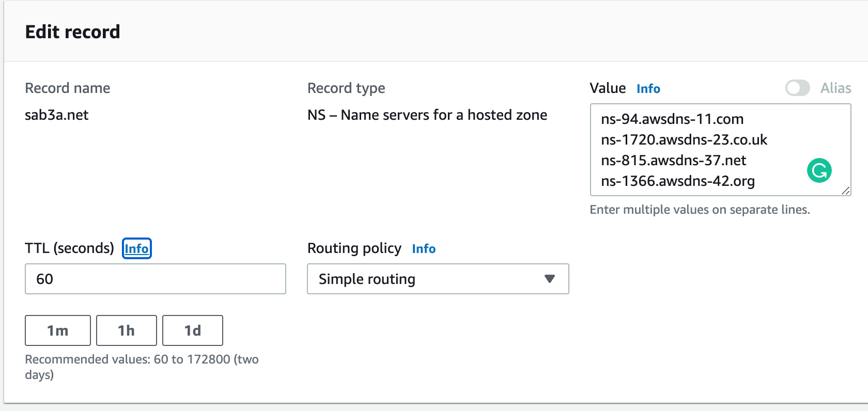The image size is (868, 411).
Task: Expand the Simple routing dropdown arrow
Action: tap(549, 279)
